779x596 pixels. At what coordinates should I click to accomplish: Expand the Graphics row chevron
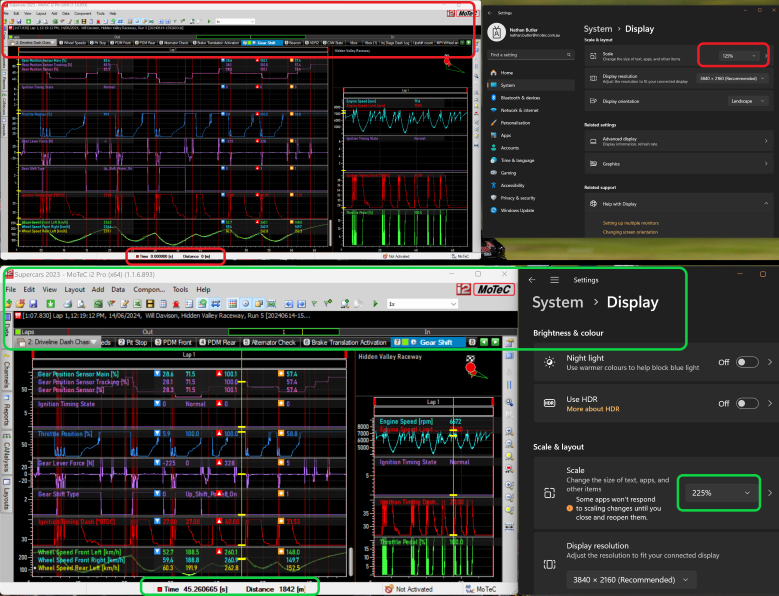766,163
